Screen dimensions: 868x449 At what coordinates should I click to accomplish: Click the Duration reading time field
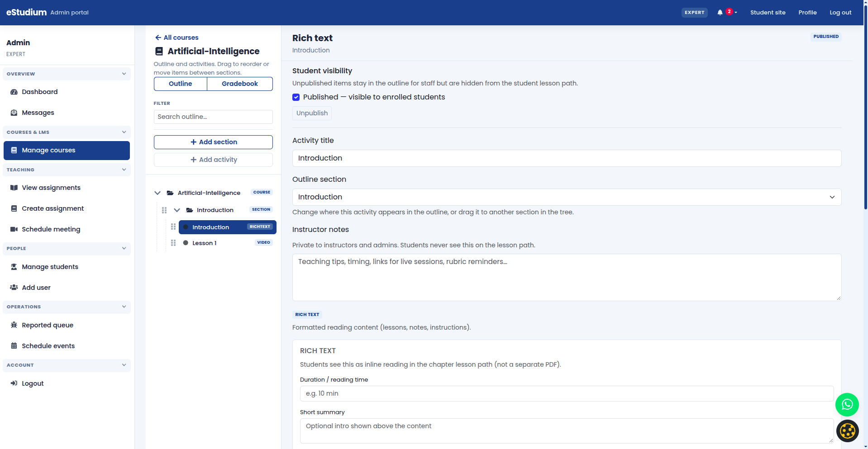567,393
